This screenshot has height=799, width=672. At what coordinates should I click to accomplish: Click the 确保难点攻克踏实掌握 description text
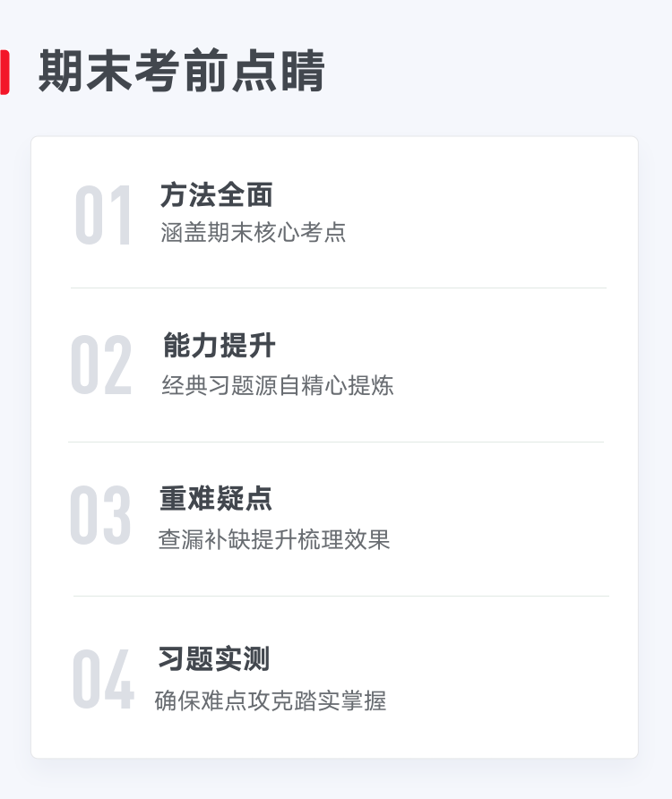(x=271, y=700)
